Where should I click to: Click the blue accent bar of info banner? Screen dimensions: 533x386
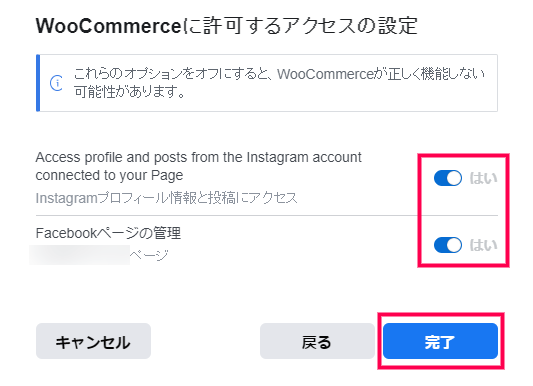[38, 83]
